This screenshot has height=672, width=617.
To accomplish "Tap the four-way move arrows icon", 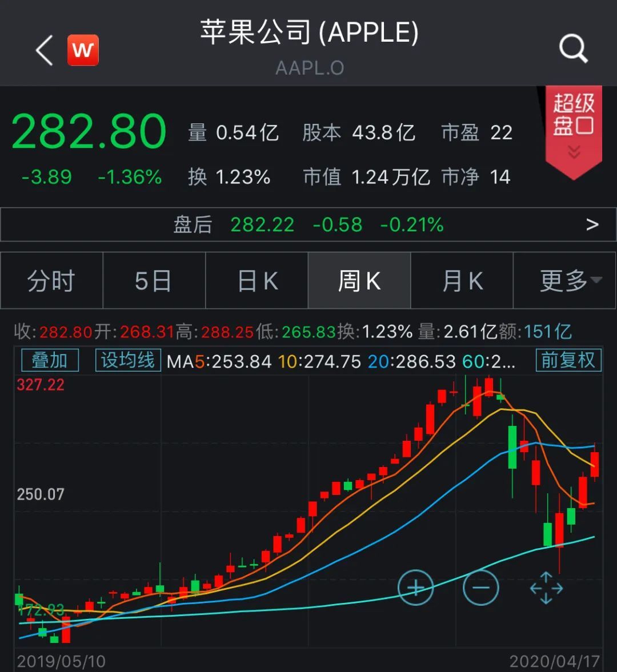I will click(x=546, y=588).
